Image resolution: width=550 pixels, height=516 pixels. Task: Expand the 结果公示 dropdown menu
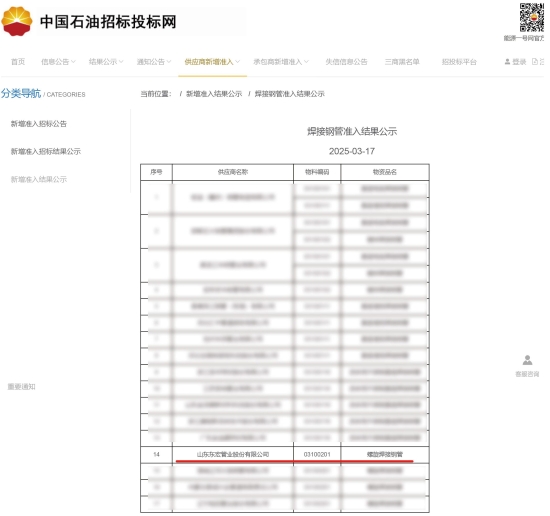point(106,62)
